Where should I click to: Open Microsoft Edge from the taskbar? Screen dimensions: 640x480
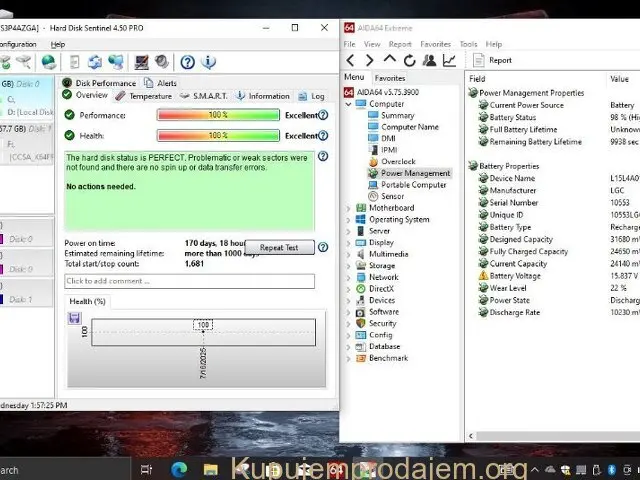180,469
